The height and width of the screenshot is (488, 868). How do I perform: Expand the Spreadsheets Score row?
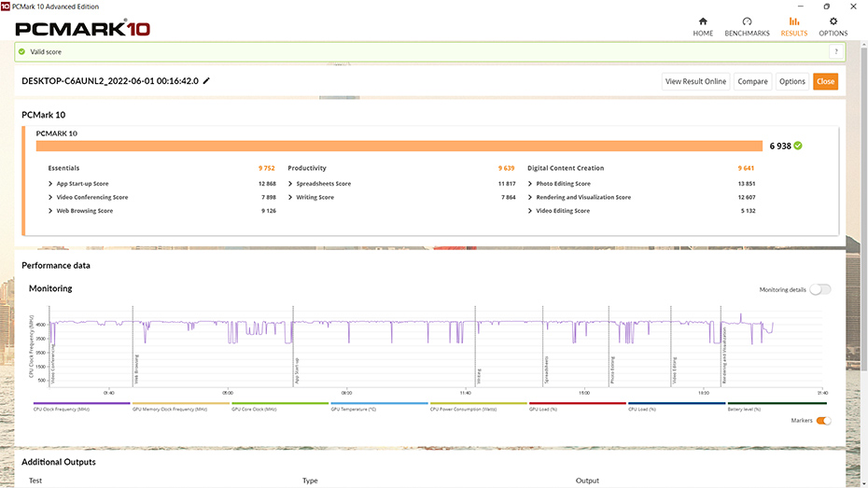[x=290, y=184]
